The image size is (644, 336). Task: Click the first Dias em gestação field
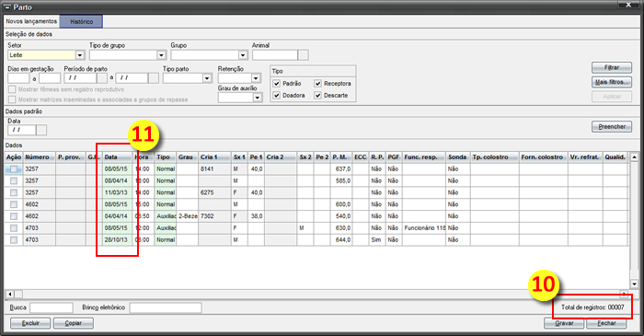pyautogui.click(x=18, y=78)
